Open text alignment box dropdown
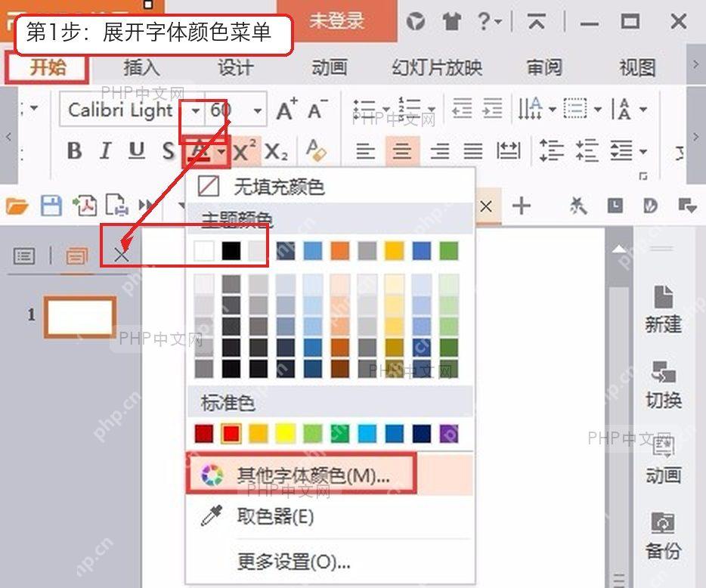706x588 pixels. pos(597,110)
